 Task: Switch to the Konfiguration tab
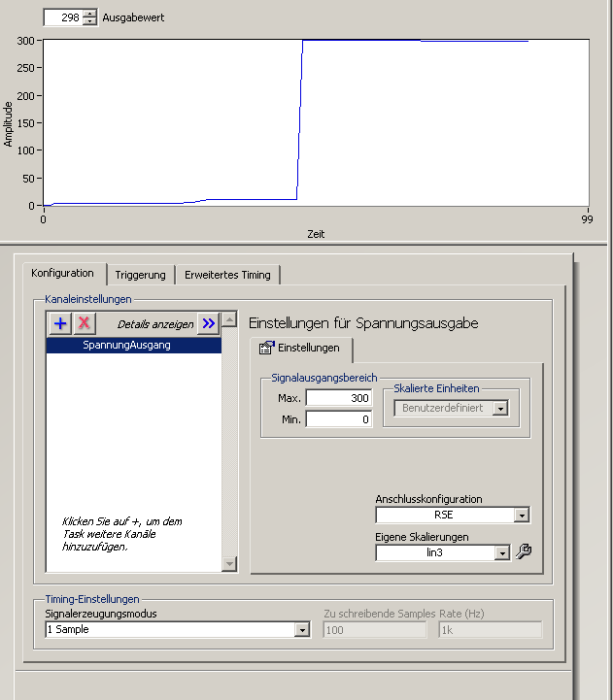pos(62,273)
